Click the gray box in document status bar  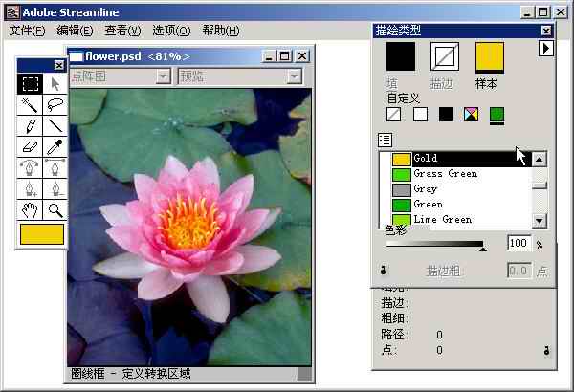[304, 374]
